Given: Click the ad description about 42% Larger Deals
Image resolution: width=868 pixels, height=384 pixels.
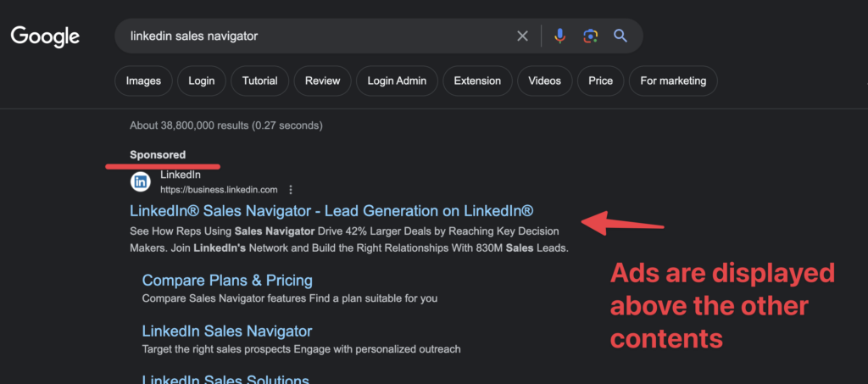Looking at the screenshot, I should (x=348, y=239).
